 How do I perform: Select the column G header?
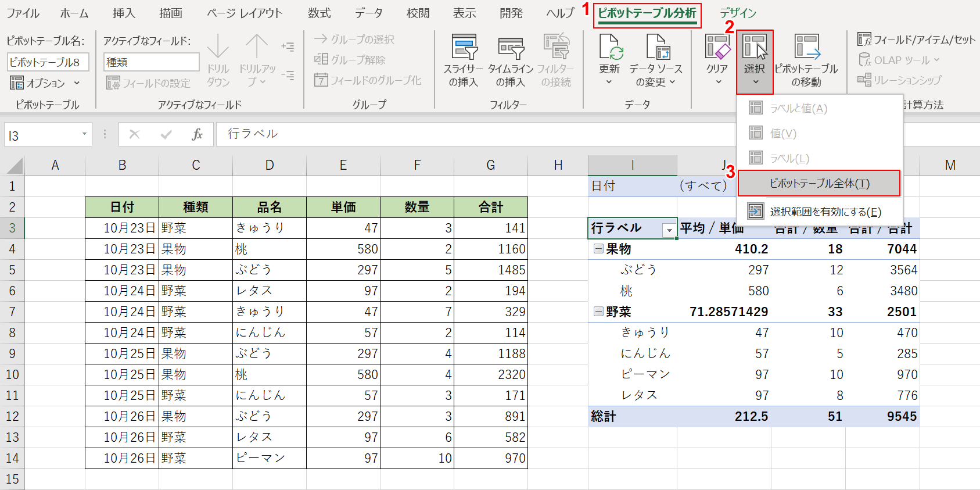click(490, 166)
